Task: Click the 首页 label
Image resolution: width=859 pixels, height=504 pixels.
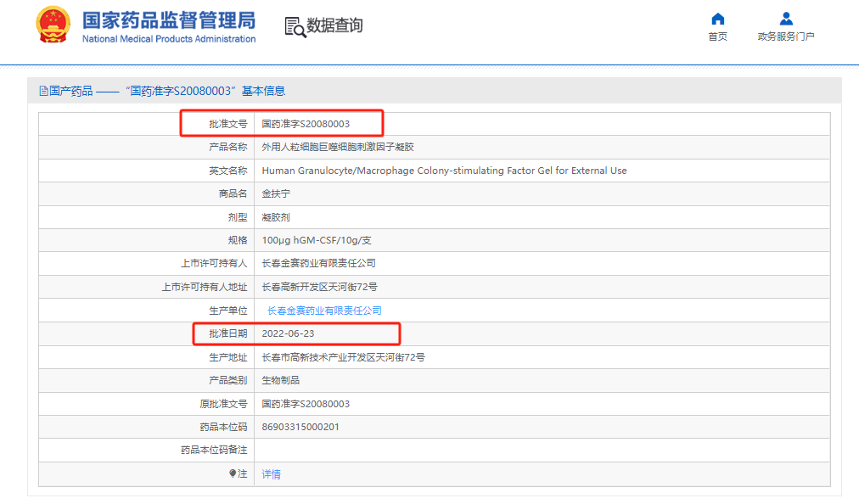Action: (717, 36)
